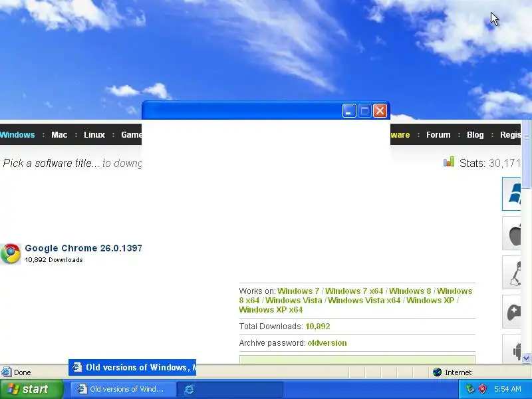532x399 pixels.
Task: Select the Windows platform sidebar icon
Action: [x=511, y=194]
